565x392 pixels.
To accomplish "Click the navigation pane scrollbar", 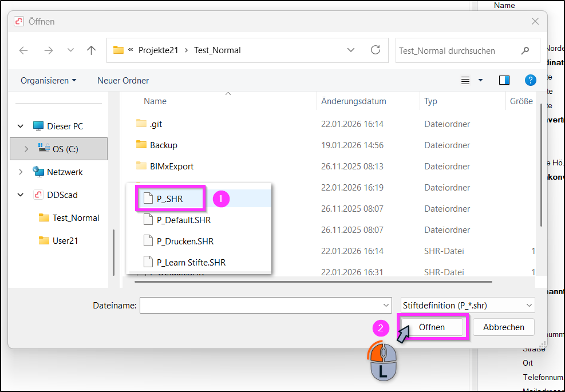I will (113, 252).
